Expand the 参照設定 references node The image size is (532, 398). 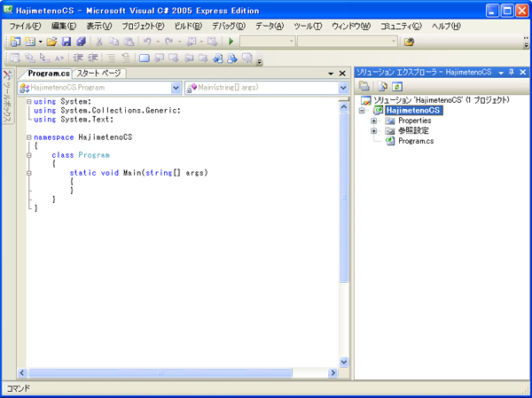coord(373,131)
